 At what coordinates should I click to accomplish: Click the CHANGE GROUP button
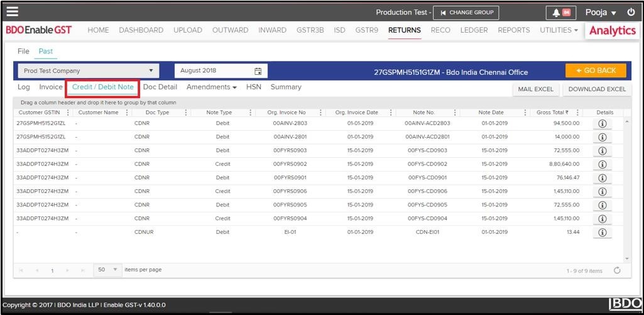coord(466,13)
